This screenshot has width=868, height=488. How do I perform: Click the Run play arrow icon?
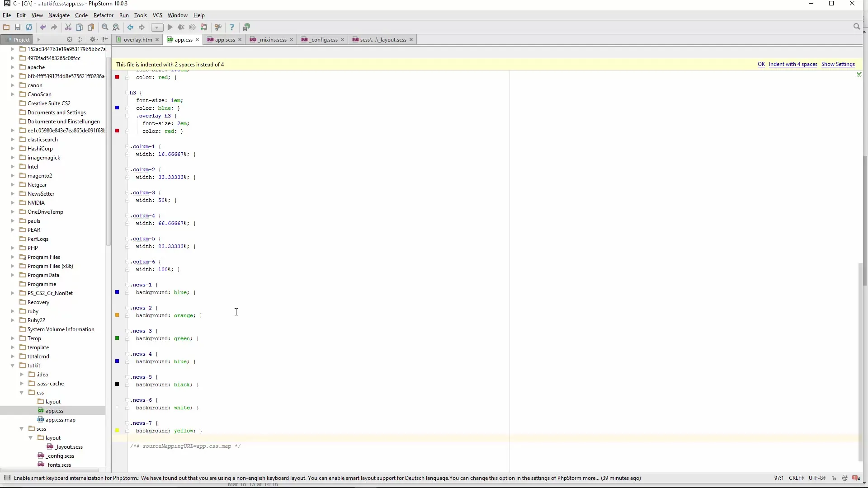click(x=170, y=27)
